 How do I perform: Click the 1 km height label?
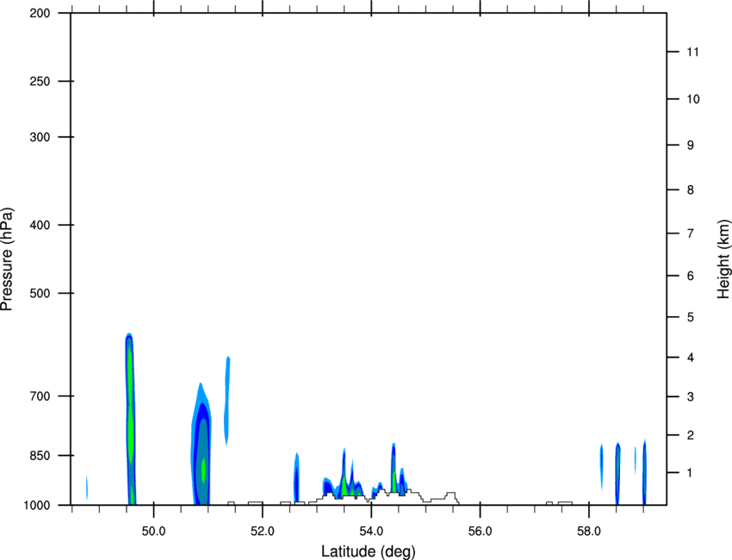(x=691, y=473)
